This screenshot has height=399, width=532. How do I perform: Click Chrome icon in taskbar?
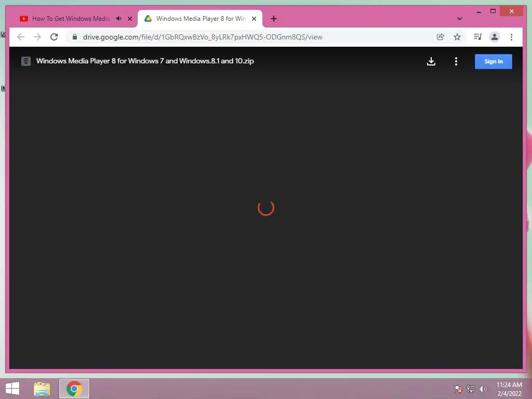click(x=74, y=389)
